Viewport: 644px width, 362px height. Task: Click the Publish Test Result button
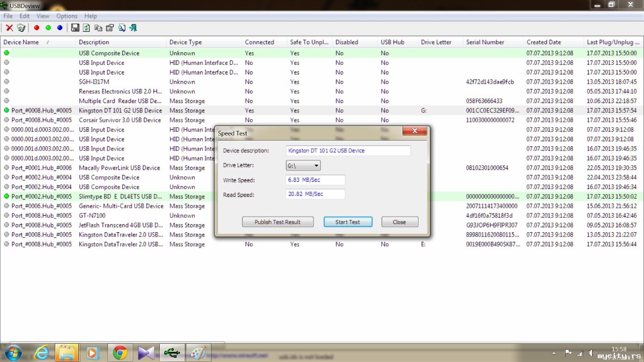click(x=277, y=222)
